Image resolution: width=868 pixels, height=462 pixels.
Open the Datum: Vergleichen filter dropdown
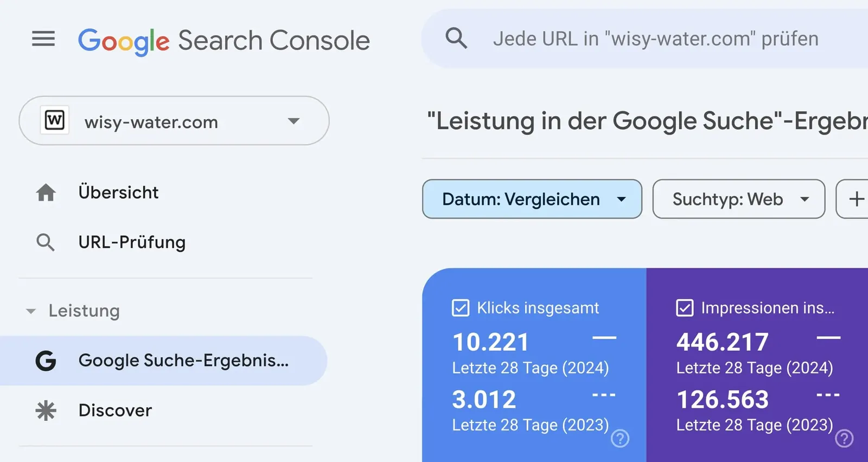pyautogui.click(x=532, y=199)
